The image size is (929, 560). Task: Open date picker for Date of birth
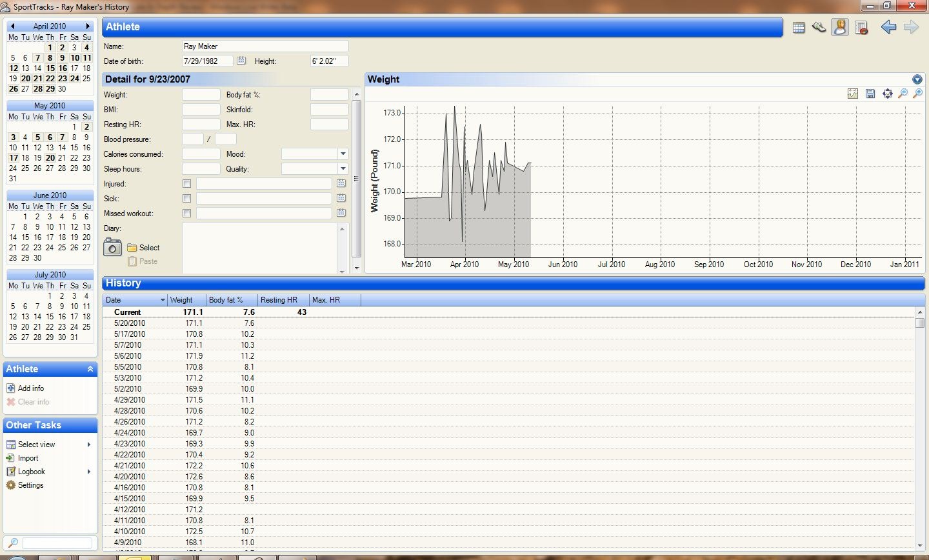[241, 61]
